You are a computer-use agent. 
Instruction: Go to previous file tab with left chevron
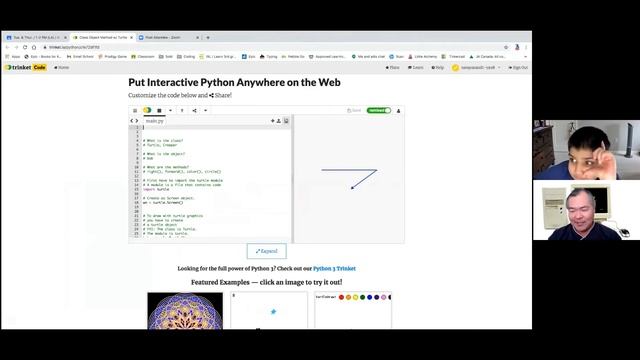coord(132,121)
